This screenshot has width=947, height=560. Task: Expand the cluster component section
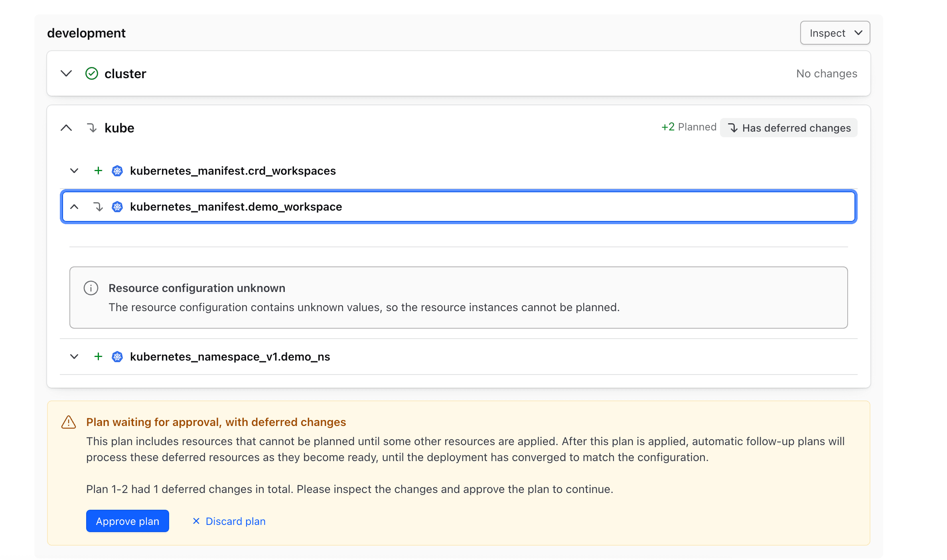(x=66, y=73)
